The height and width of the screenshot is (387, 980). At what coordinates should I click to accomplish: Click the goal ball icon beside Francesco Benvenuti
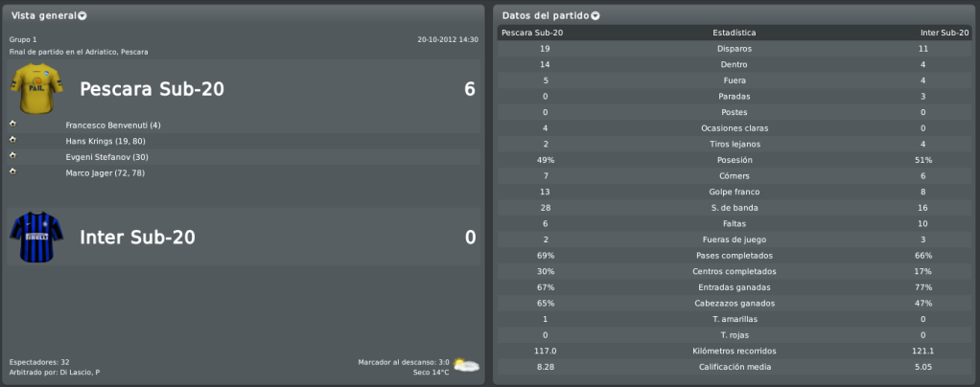coord(12,123)
